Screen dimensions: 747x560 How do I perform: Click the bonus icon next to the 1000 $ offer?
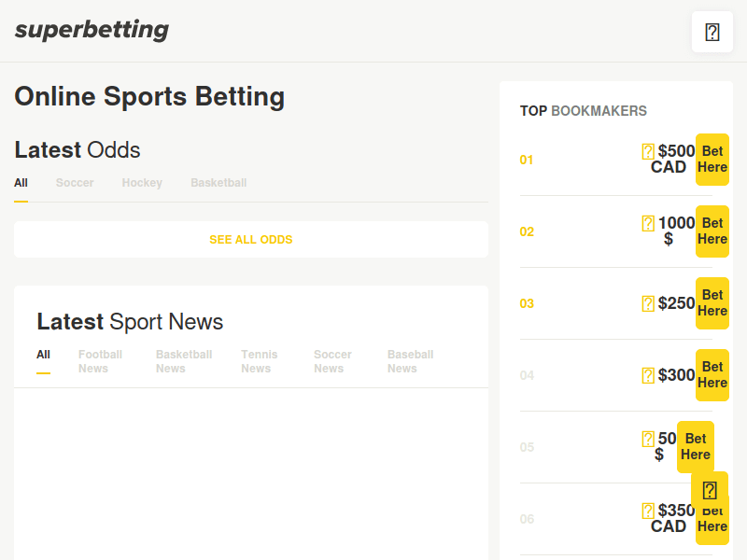(x=648, y=222)
